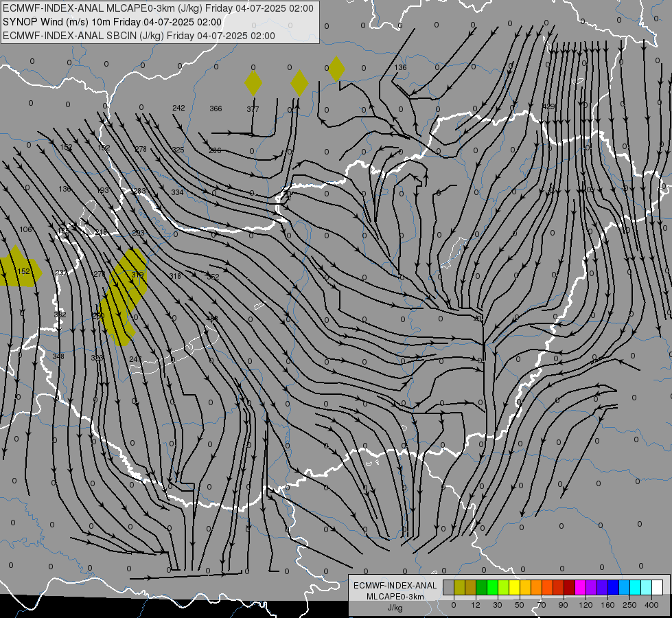Click the cyan swatch right of 250 tick
This screenshot has height=618, width=672.
click(636, 588)
